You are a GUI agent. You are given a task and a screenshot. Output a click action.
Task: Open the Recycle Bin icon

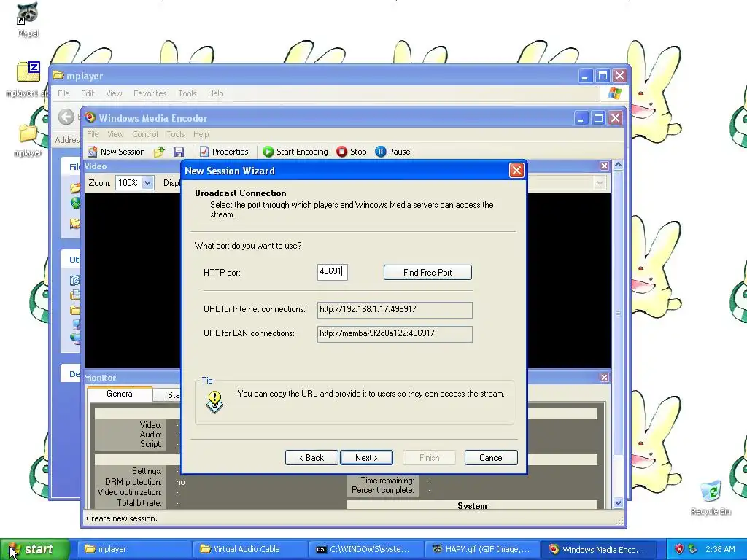coord(711,498)
